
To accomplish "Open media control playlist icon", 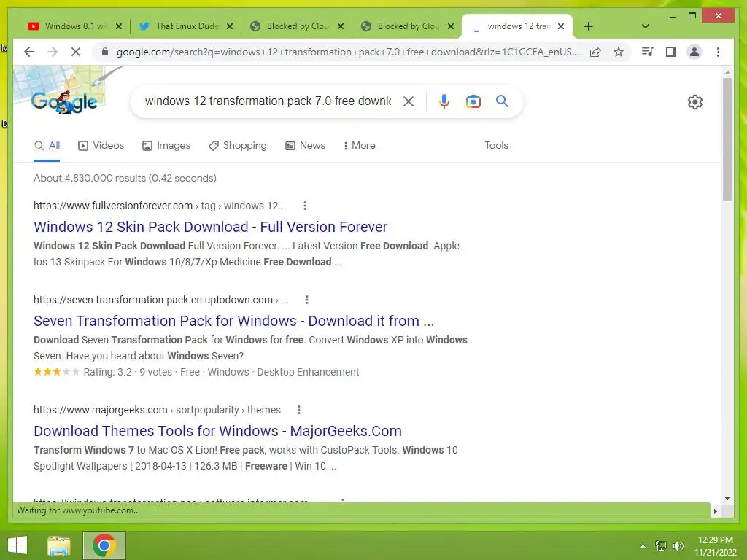I will pos(648,52).
